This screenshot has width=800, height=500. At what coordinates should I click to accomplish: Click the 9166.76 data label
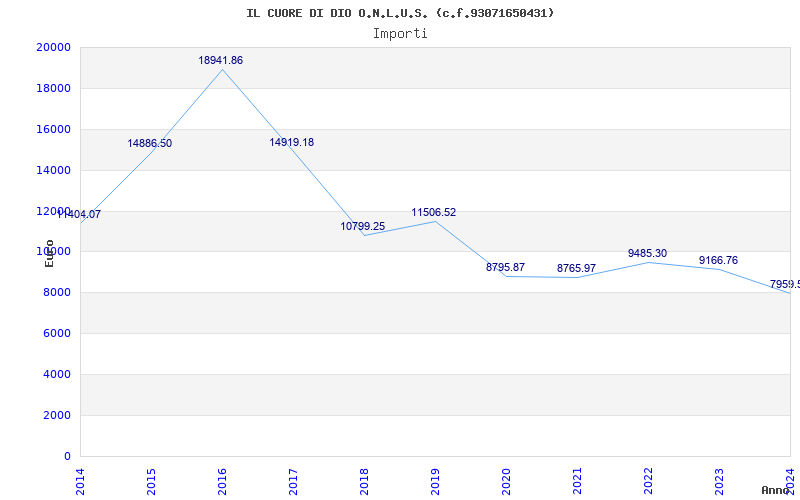pyautogui.click(x=718, y=260)
